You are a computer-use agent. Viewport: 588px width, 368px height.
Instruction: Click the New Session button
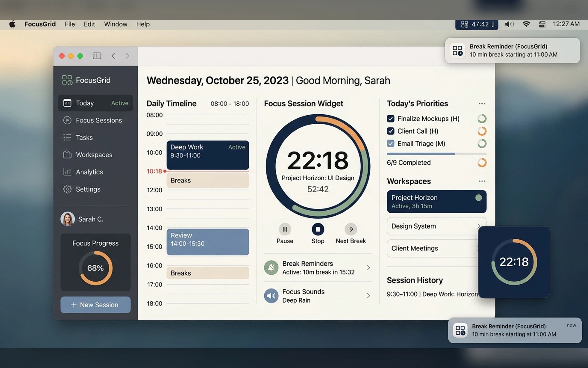[96, 305]
